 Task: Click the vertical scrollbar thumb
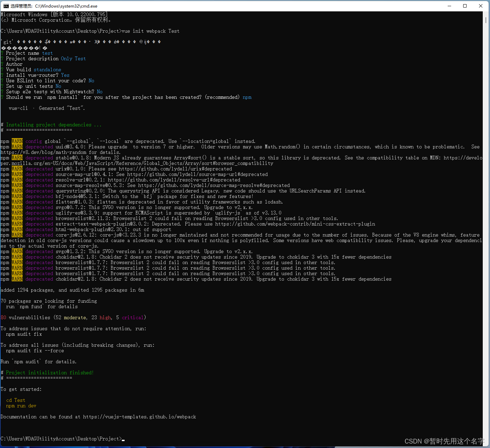[486, 20]
